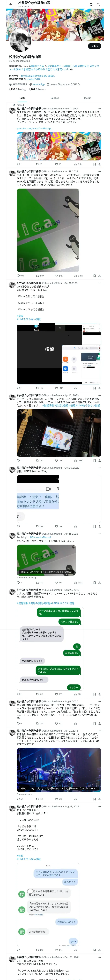Switch to the Replies tab

coord(55,98)
